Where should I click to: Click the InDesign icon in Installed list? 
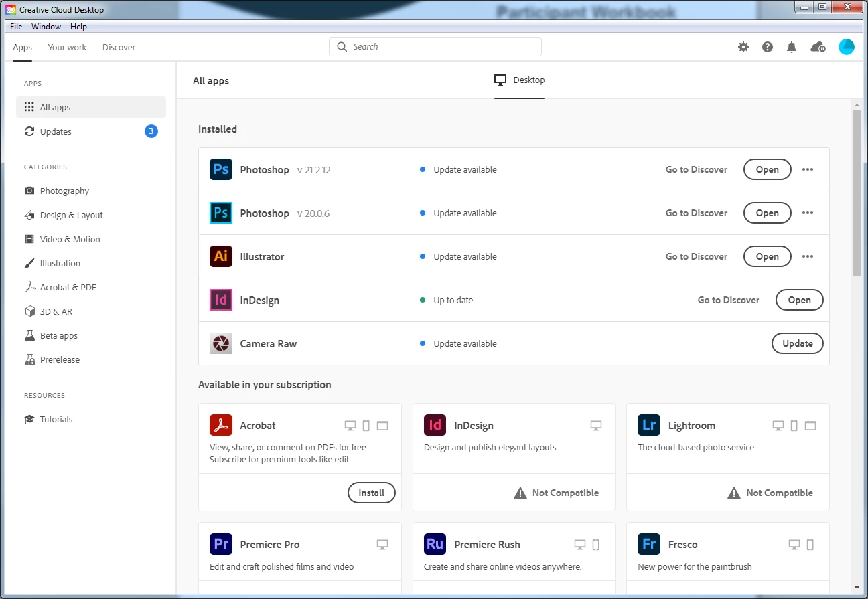(x=221, y=300)
